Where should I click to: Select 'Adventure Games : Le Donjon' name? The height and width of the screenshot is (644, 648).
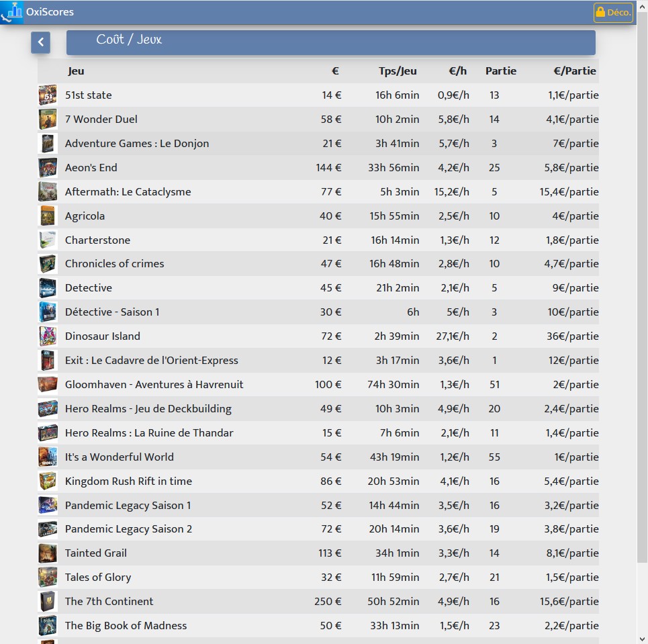(x=137, y=144)
